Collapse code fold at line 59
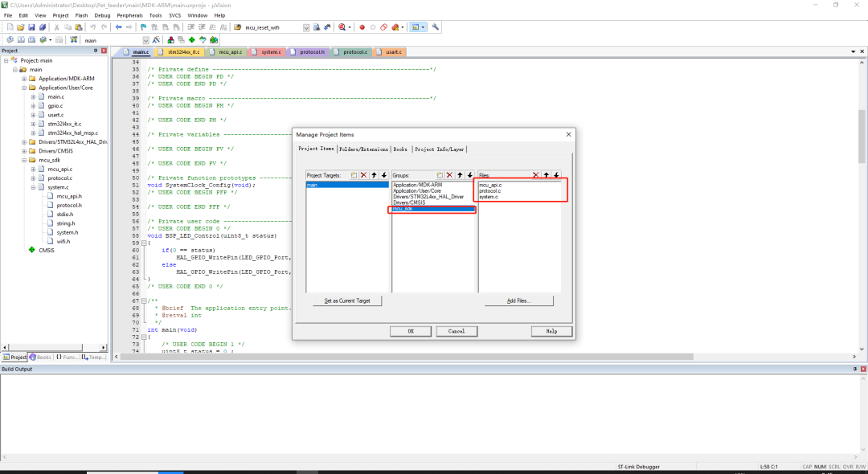 (x=145, y=243)
